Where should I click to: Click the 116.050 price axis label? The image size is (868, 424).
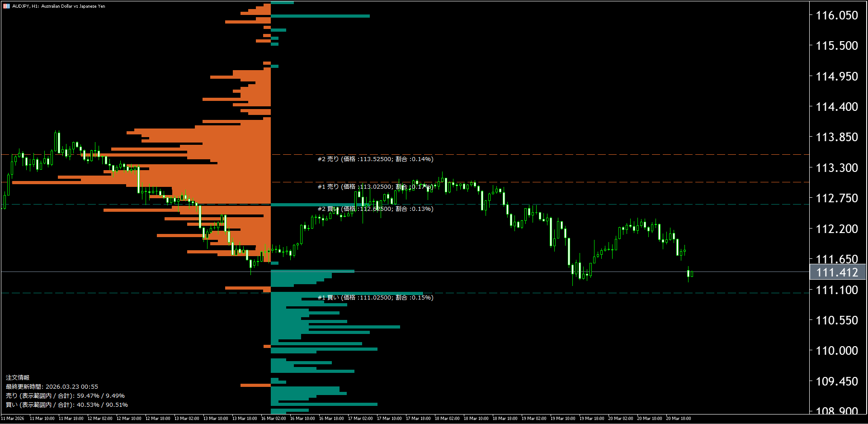coord(836,15)
